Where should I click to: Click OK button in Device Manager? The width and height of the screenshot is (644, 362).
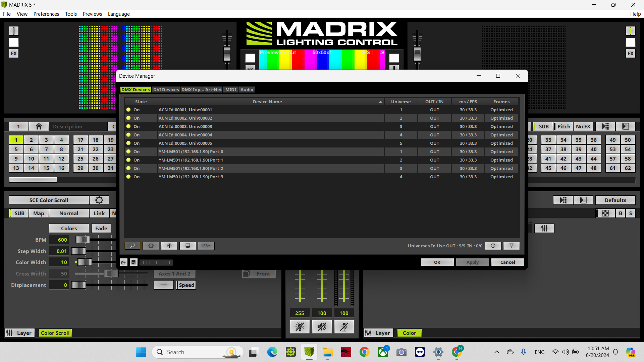pyautogui.click(x=437, y=262)
